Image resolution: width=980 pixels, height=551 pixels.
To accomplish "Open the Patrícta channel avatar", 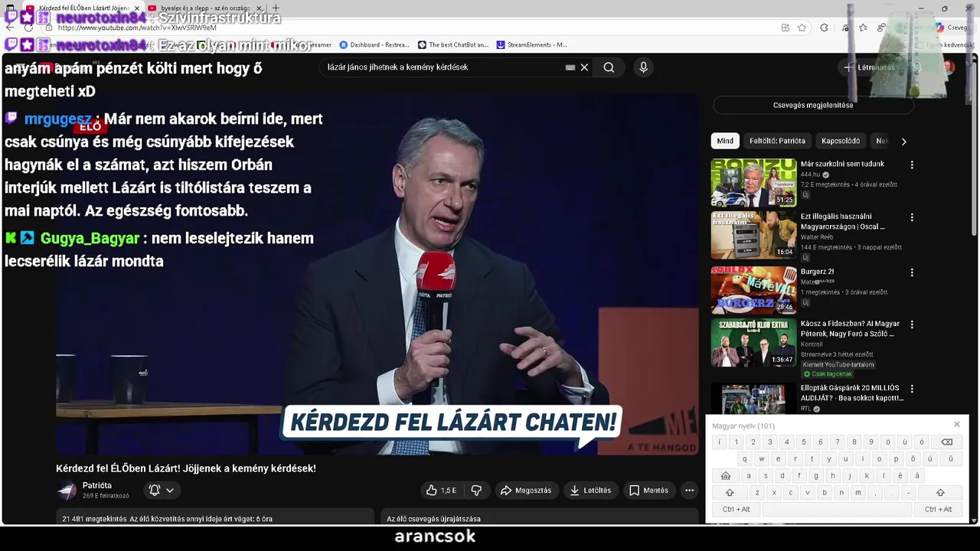I will point(67,491).
